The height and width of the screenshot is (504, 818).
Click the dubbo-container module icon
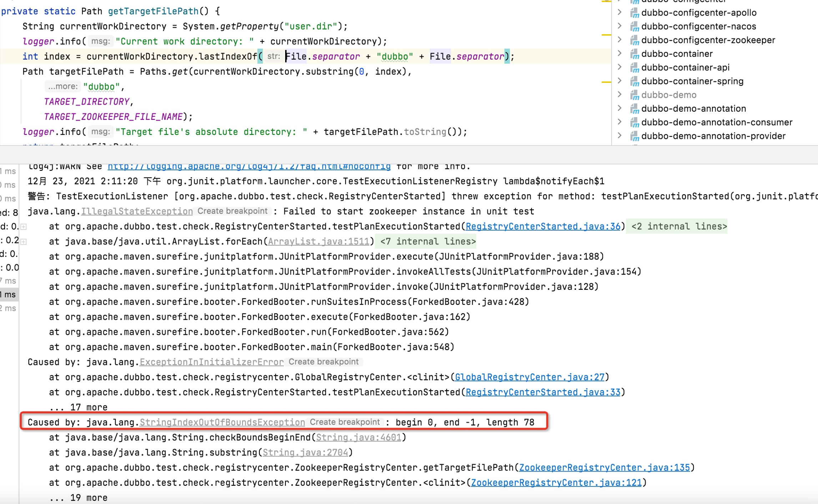(x=634, y=54)
